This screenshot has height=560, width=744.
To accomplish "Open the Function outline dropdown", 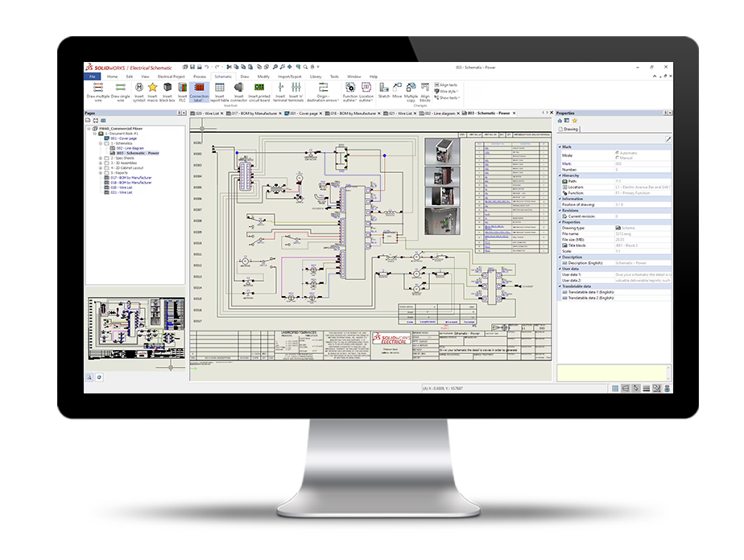I will point(349,99).
